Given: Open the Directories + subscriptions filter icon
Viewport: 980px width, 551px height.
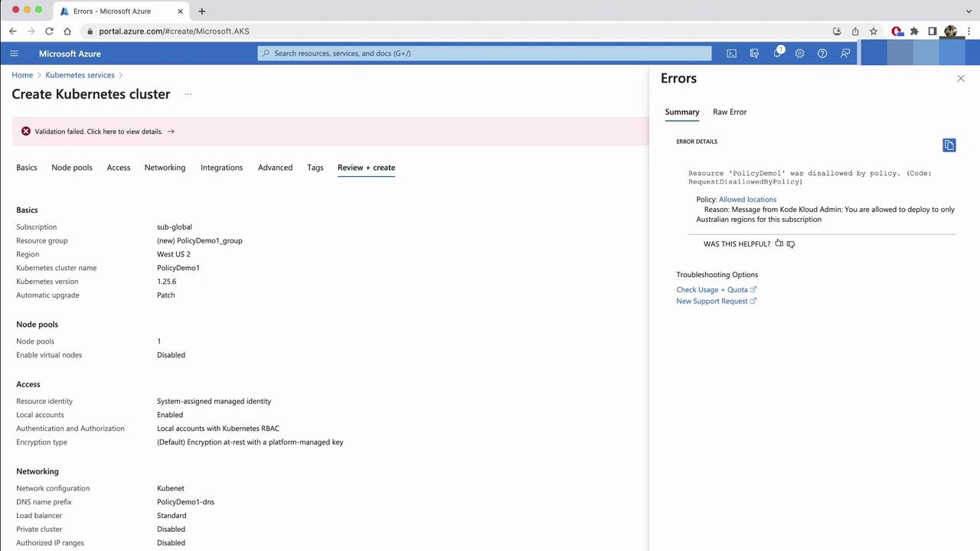Looking at the screenshot, I should click(754, 54).
